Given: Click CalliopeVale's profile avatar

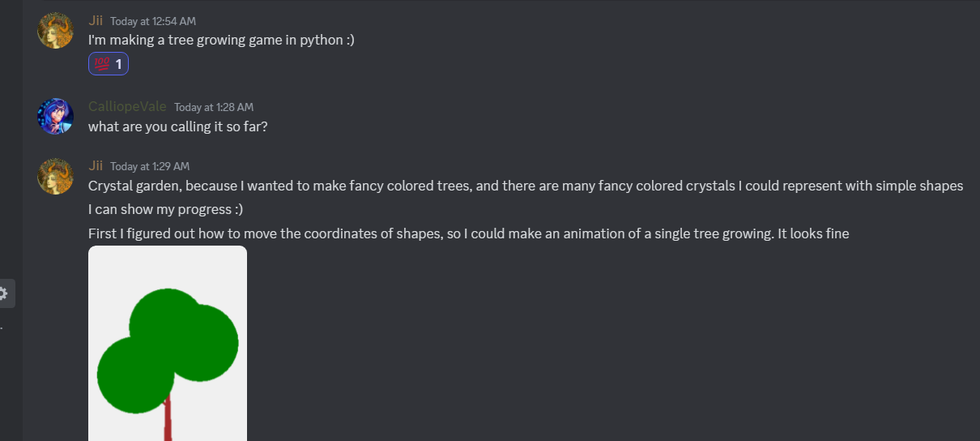Looking at the screenshot, I should point(56,116).
